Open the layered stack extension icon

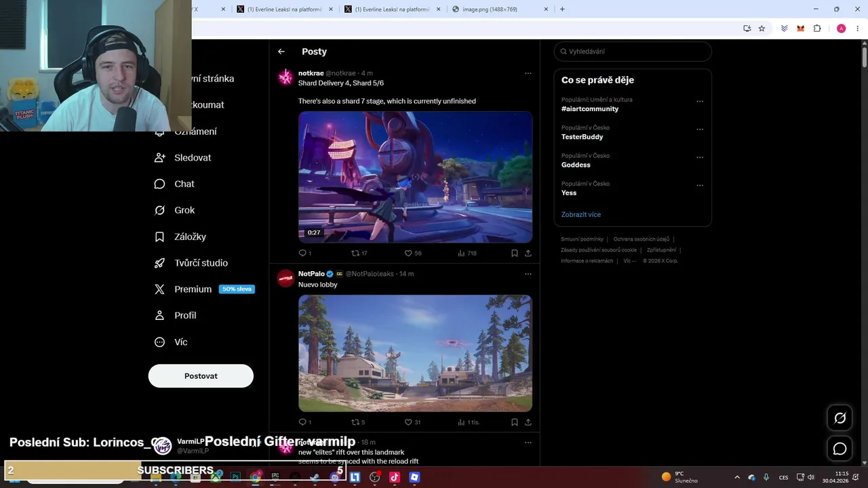784,28
